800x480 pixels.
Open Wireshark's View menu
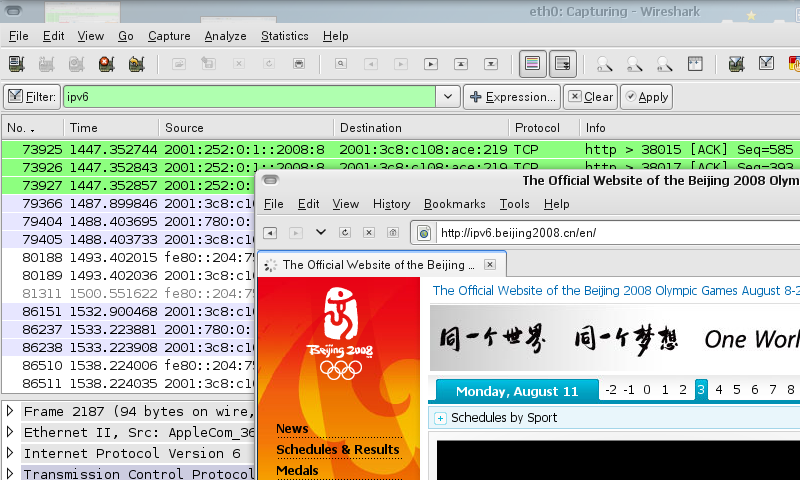[91, 36]
